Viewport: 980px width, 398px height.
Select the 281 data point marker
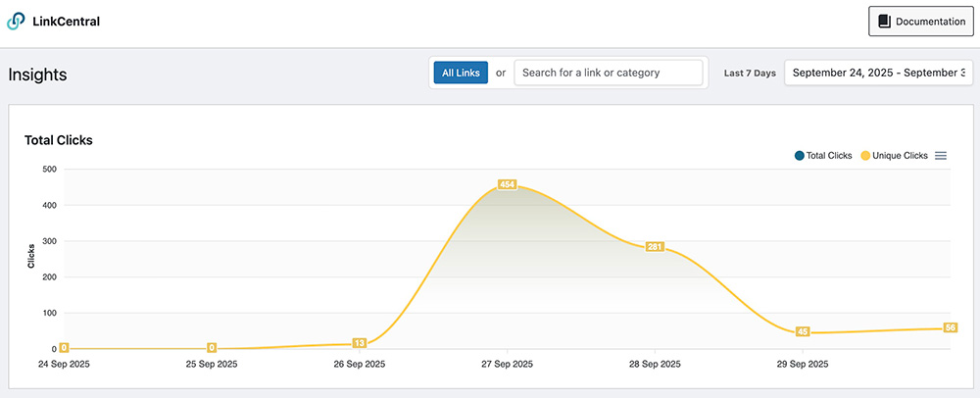pos(655,247)
